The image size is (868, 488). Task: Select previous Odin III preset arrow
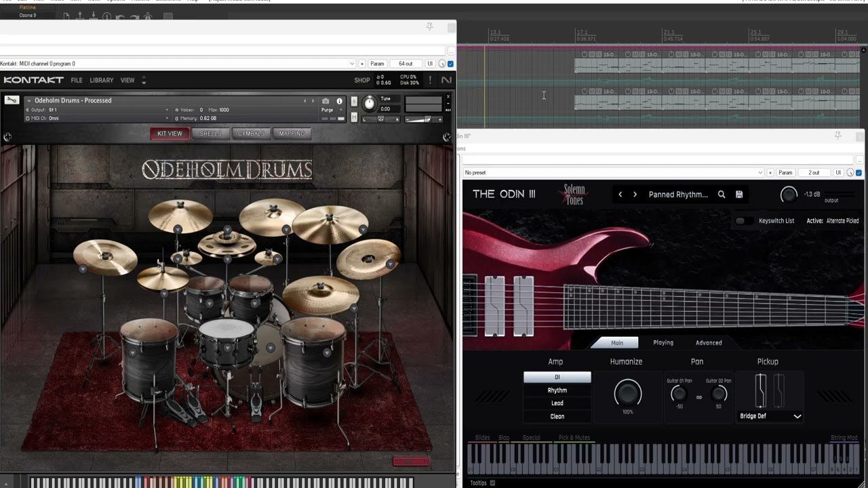click(620, 195)
